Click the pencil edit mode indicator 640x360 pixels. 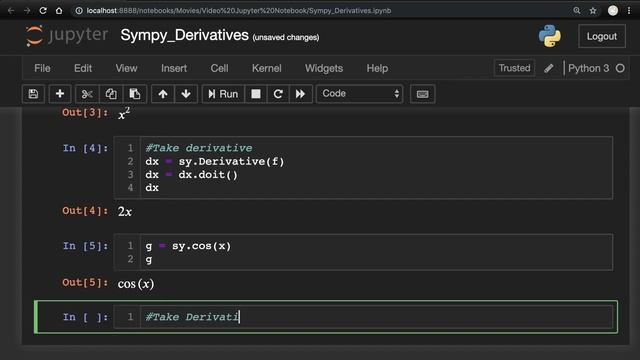549,68
